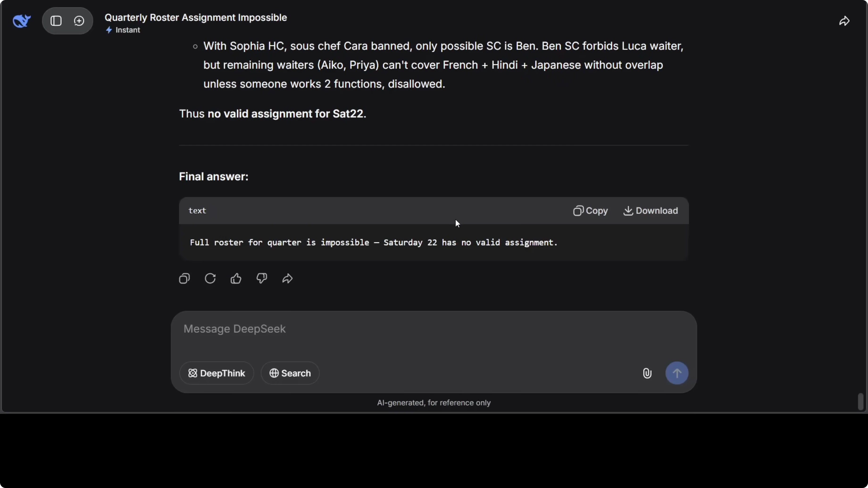Regenerate the response
The height and width of the screenshot is (488, 868).
(x=210, y=278)
